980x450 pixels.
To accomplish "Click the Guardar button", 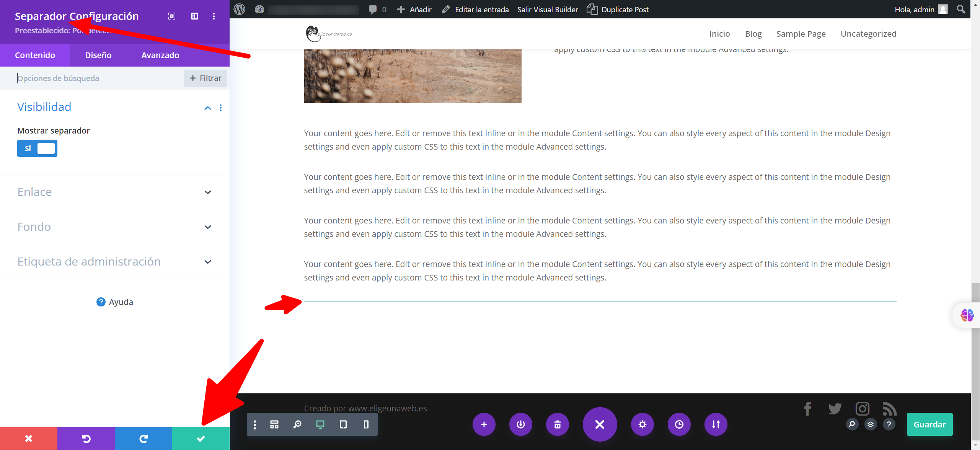I will [x=929, y=424].
